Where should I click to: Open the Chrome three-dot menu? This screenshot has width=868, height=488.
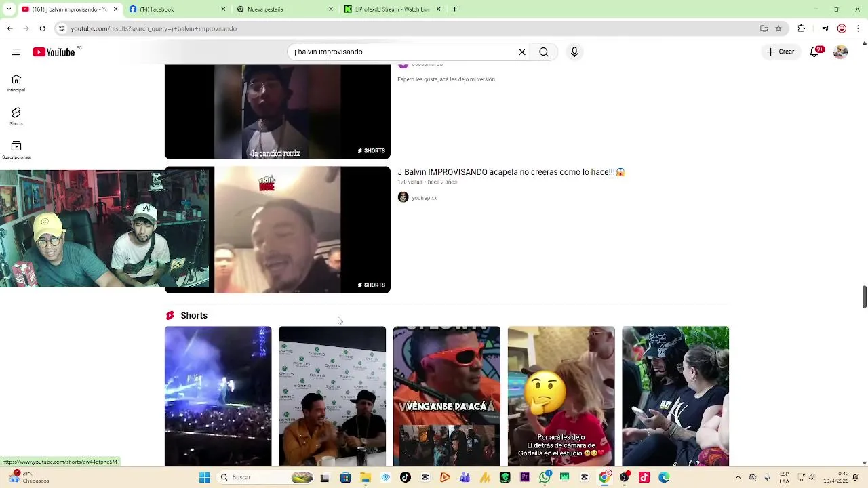[859, 28]
